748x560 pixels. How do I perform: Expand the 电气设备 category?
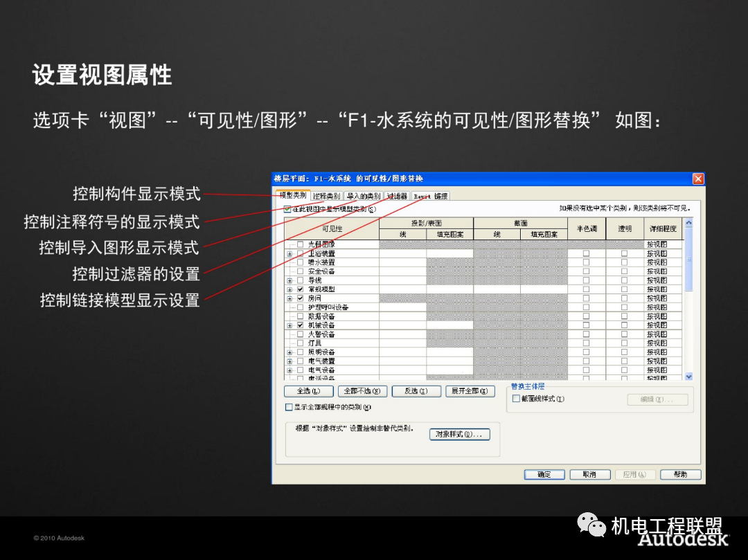pos(290,370)
